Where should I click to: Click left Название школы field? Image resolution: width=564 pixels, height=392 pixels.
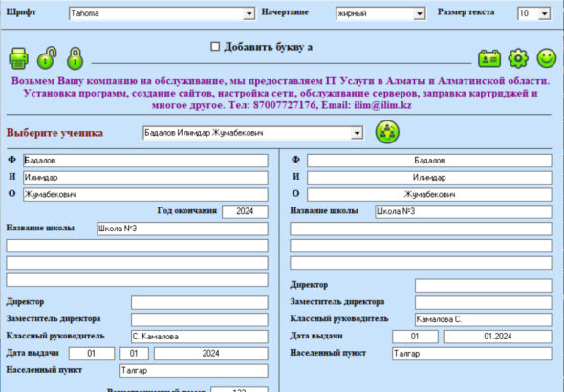[183, 229]
